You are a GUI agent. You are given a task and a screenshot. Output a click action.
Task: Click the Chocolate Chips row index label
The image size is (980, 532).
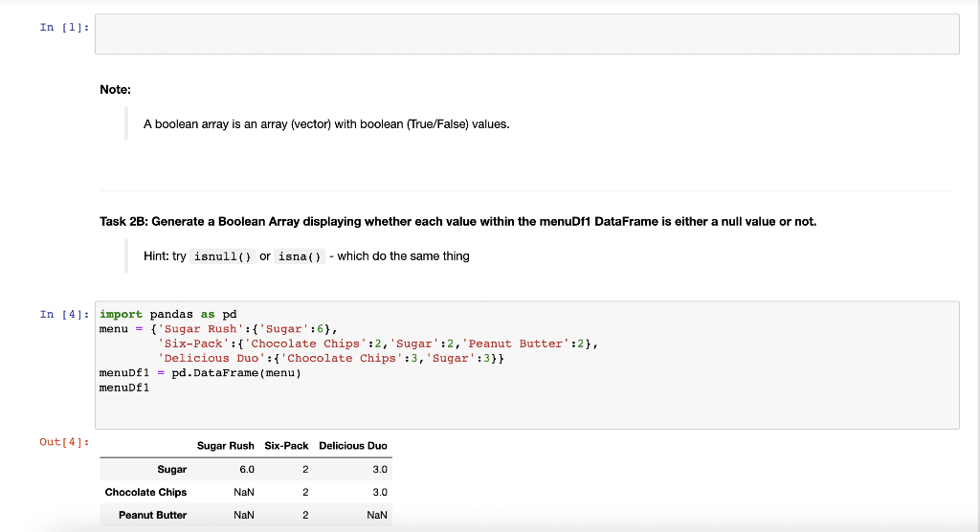tap(145, 492)
